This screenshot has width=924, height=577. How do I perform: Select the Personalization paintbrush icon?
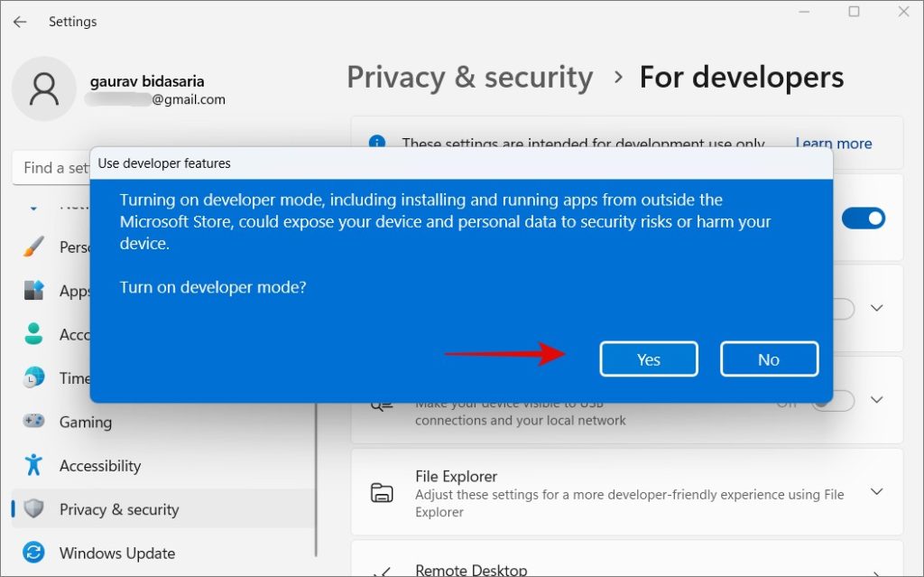(33, 247)
